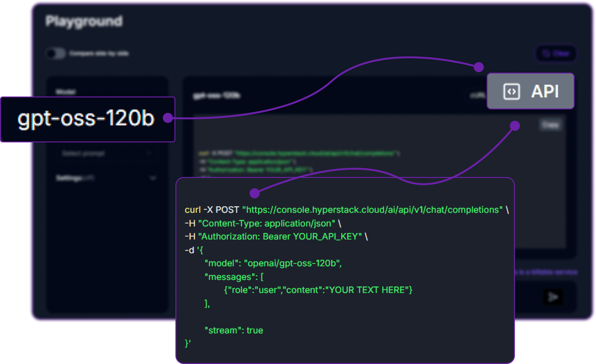The width and height of the screenshot is (596, 364).
Task: Click the code-bracket icon in the API button
Action: [x=511, y=91]
